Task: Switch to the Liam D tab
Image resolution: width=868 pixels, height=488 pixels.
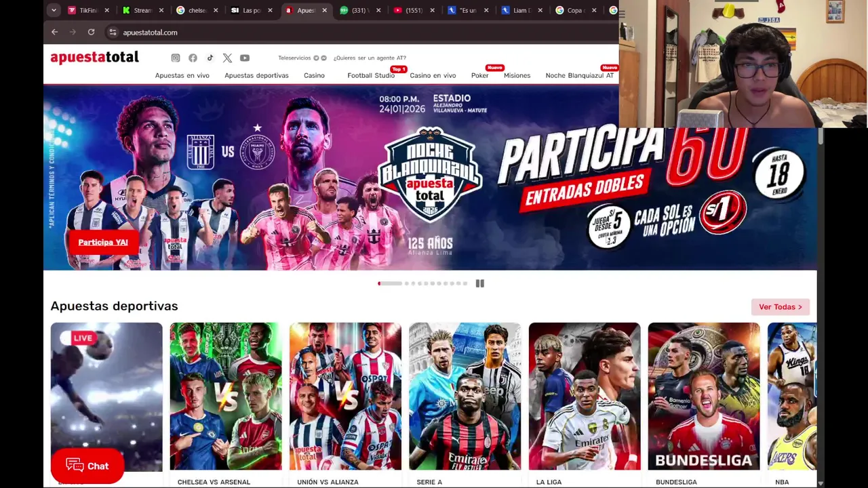Action: 523,10
